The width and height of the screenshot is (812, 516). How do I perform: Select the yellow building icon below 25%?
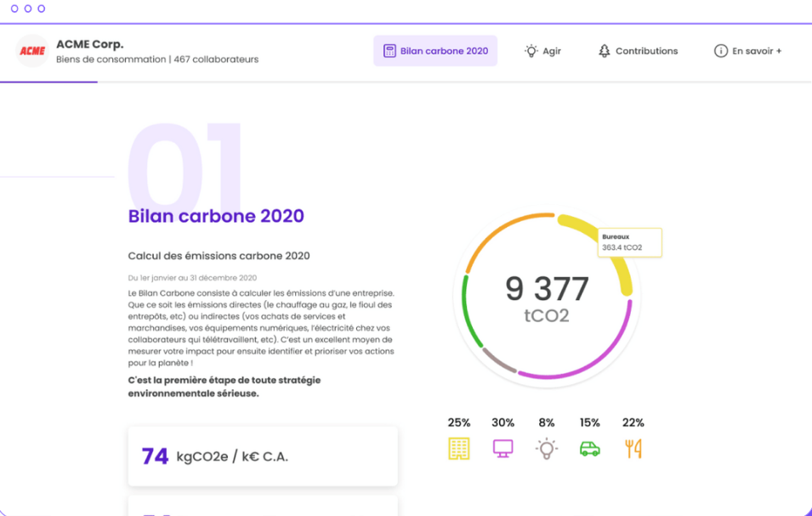coord(459,448)
